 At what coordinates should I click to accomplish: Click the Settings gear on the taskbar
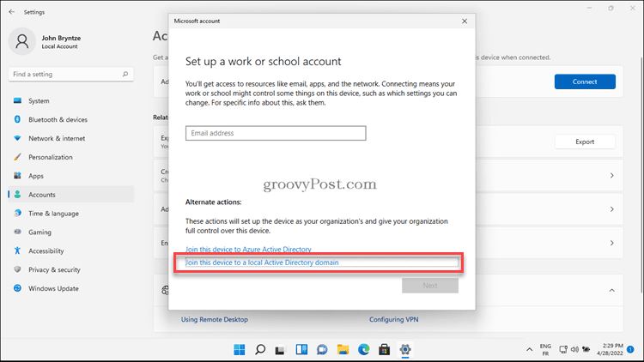coord(405,349)
